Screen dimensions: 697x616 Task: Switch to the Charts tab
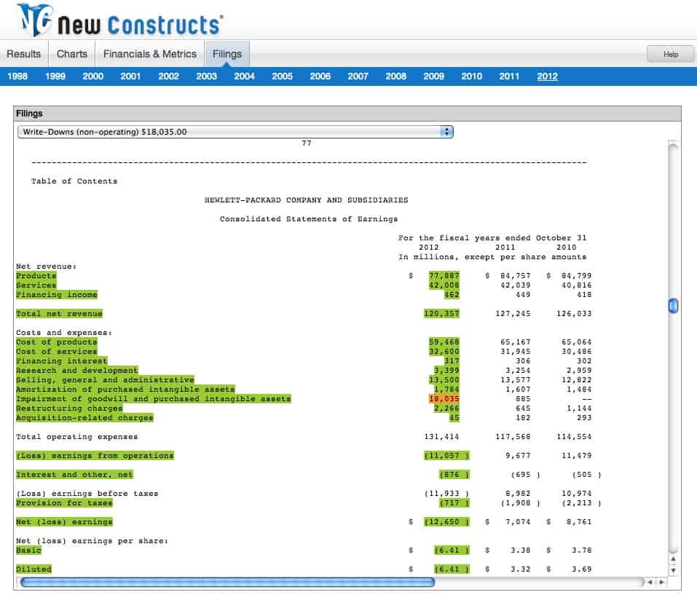(x=71, y=54)
